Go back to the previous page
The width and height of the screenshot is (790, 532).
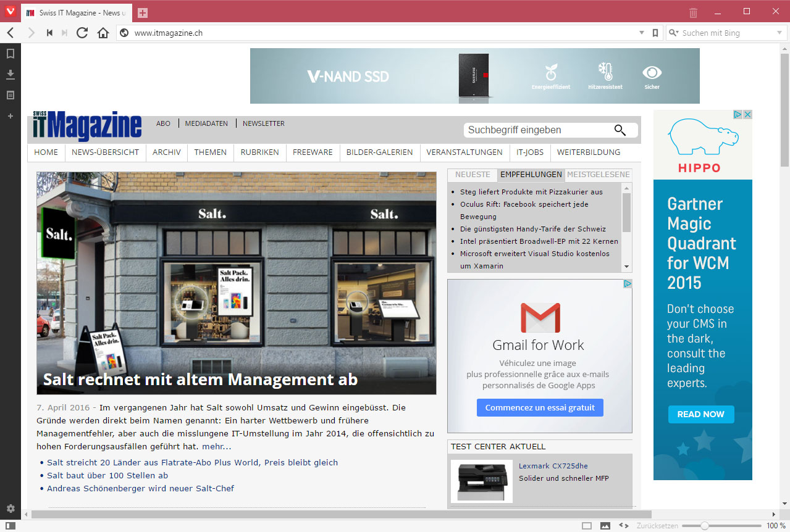tap(11, 33)
